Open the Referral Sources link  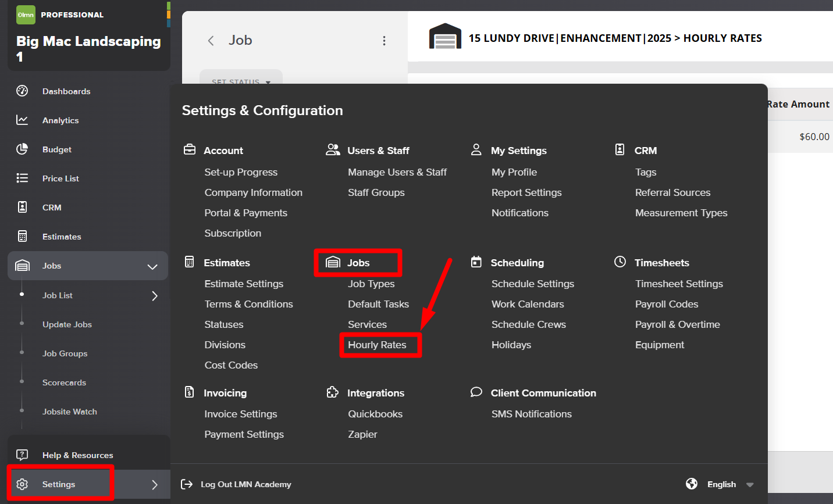coord(672,192)
